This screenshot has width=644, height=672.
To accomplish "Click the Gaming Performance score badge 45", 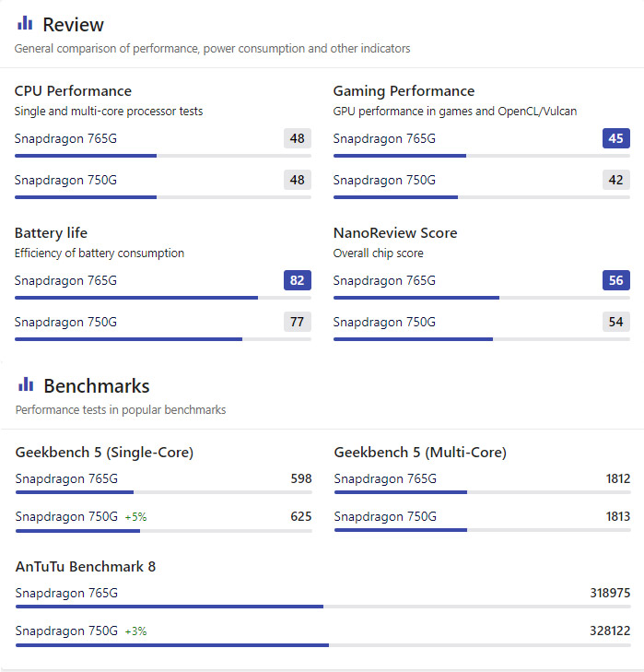I will 616,138.
